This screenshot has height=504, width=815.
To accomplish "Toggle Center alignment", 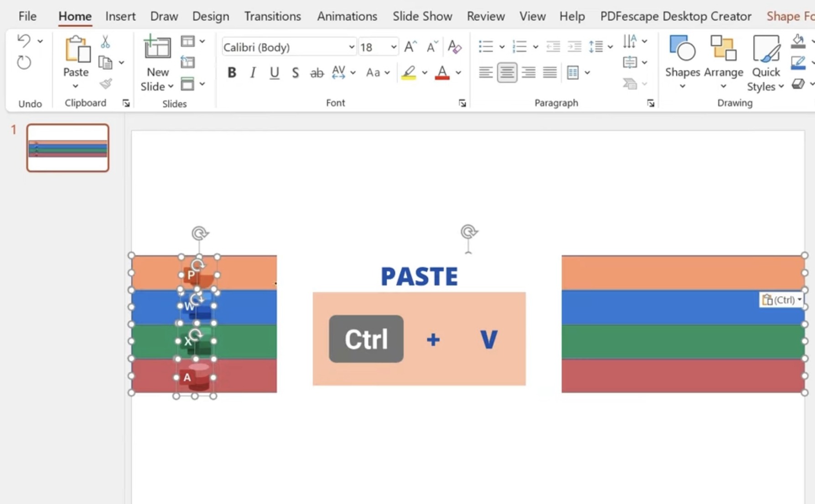I will (x=507, y=72).
